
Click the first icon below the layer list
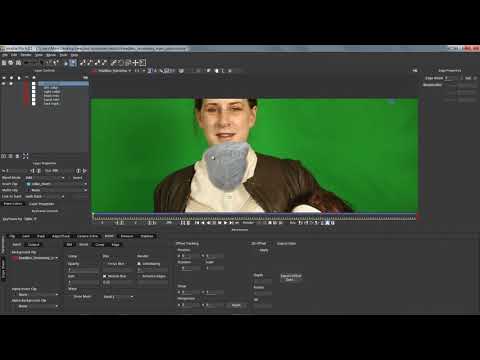pyautogui.click(x=4, y=156)
